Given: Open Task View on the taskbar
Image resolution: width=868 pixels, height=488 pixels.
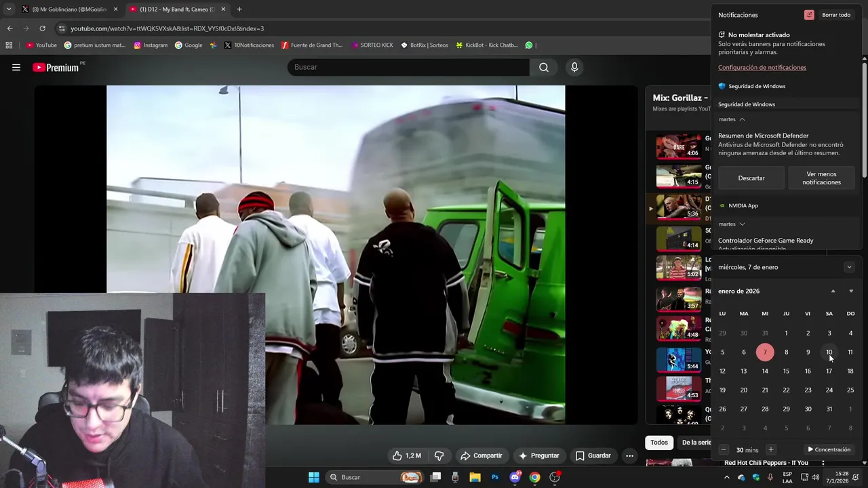Looking at the screenshot, I should pyautogui.click(x=436, y=477).
